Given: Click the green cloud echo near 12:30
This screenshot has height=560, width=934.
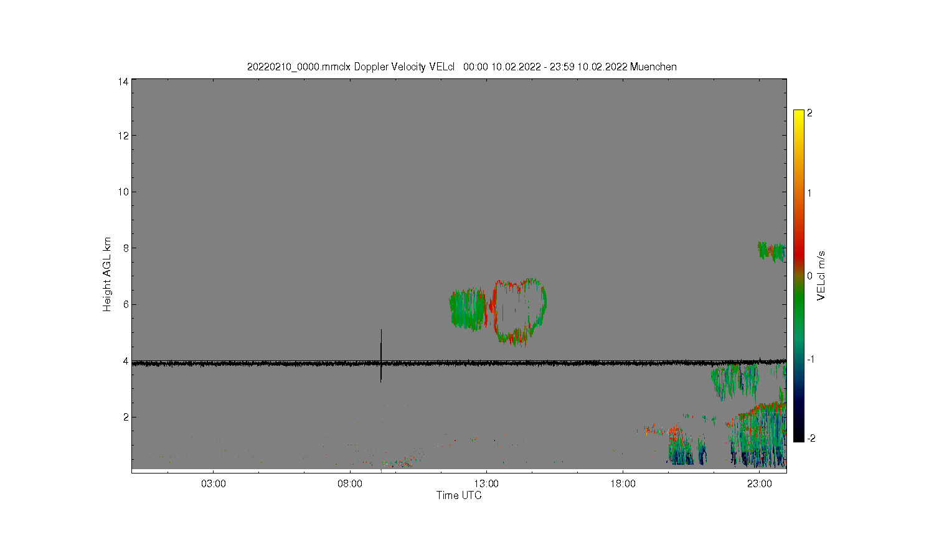Looking at the screenshot, I should pos(468,309).
